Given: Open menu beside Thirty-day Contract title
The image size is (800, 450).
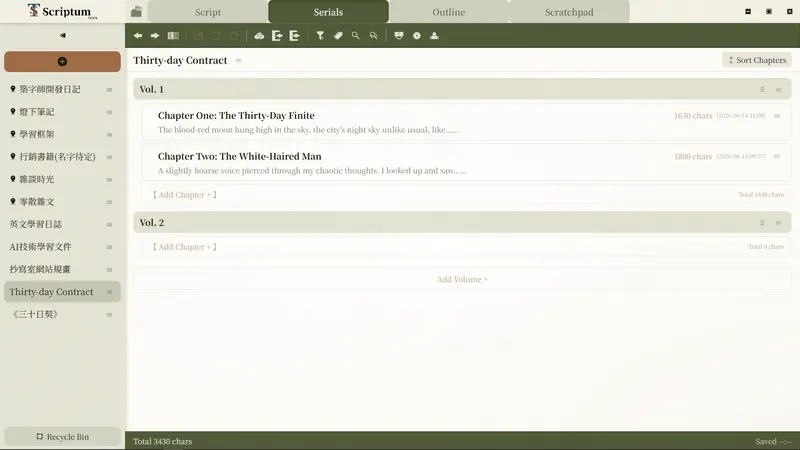Looking at the screenshot, I should point(238,61).
